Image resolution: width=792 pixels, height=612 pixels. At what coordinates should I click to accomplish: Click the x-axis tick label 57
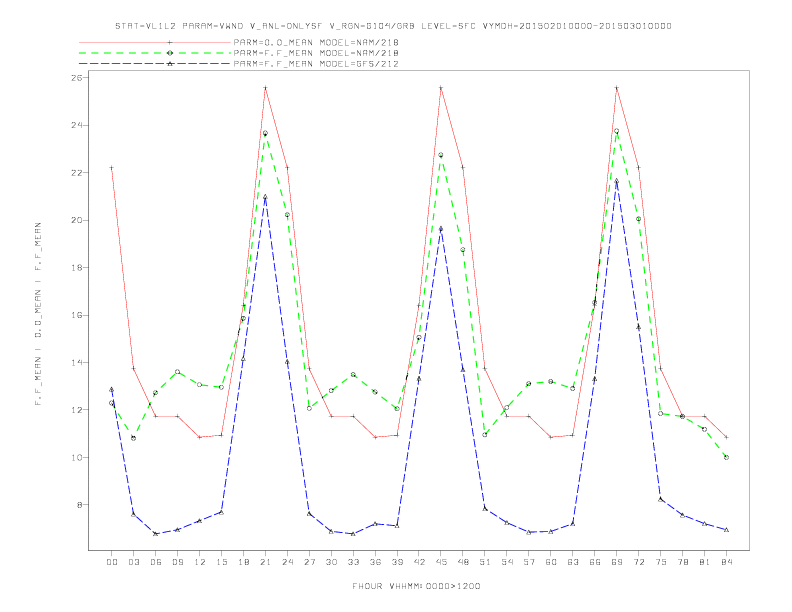pos(529,562)
